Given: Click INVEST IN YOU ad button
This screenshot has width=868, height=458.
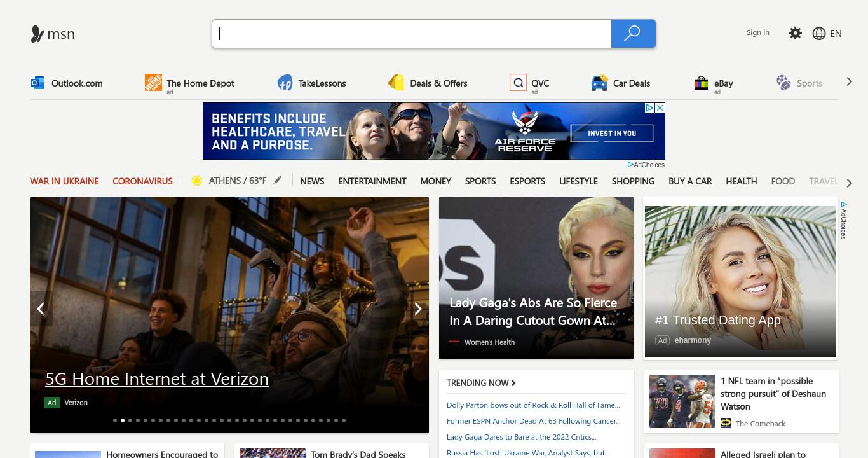Looking at the screenshot, I should coord(612,133).
